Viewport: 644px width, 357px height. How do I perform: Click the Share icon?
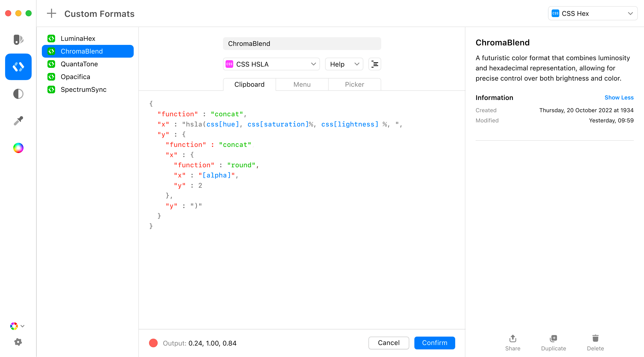pos(513,343)
